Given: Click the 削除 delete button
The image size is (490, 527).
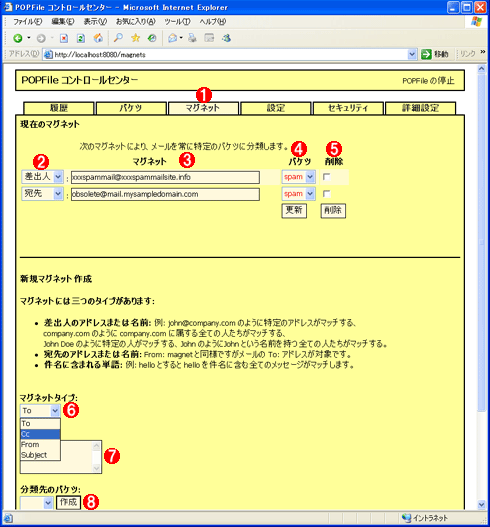Looking at the screenshot, I should click(333, 211).
